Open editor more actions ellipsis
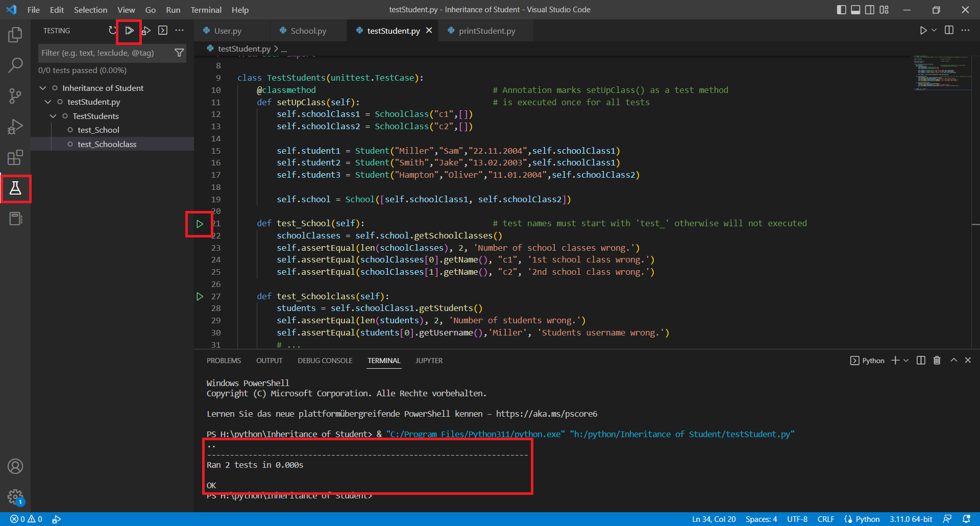The height and width of the screenshot is (526, 980). [965, 31]
